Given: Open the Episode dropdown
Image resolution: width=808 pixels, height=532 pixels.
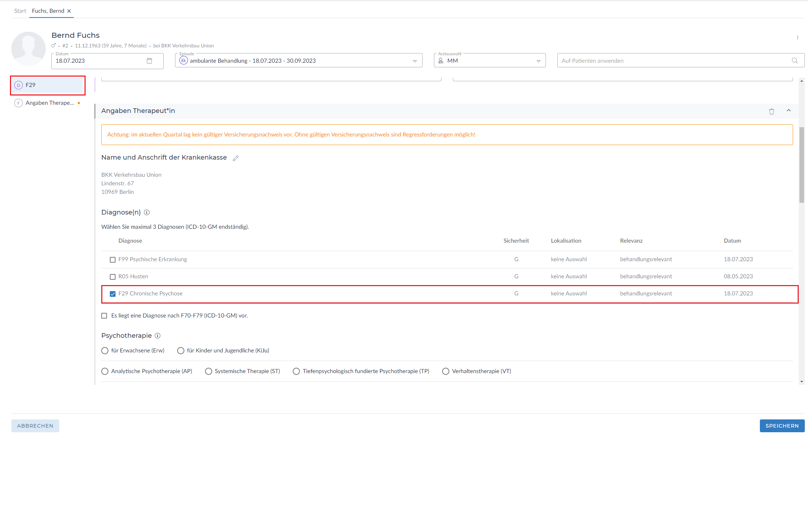Looking at the screenshot, I should (415, 61).
